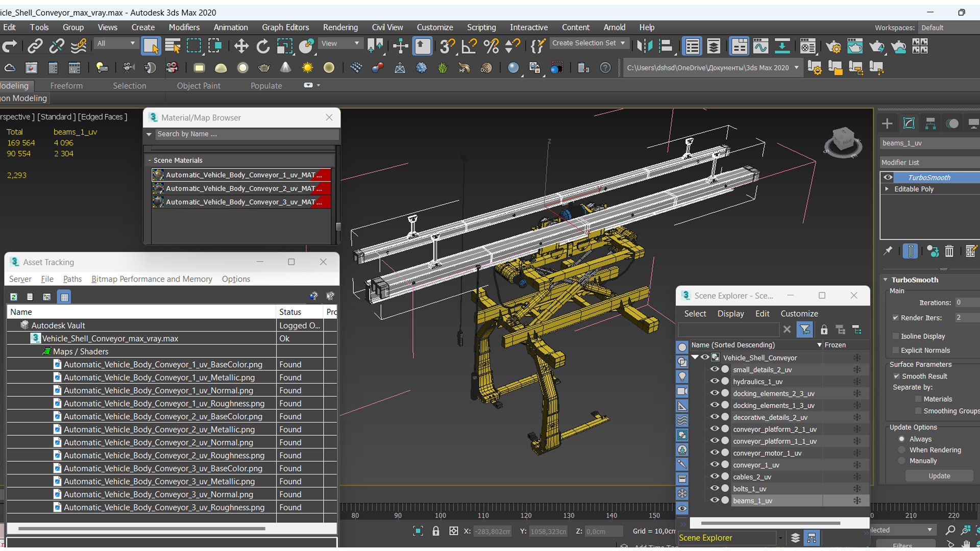Click Pin Stack icon
The height and width of the screenshot is (551, 980).
pyautogui.click(x=888, y=251)
